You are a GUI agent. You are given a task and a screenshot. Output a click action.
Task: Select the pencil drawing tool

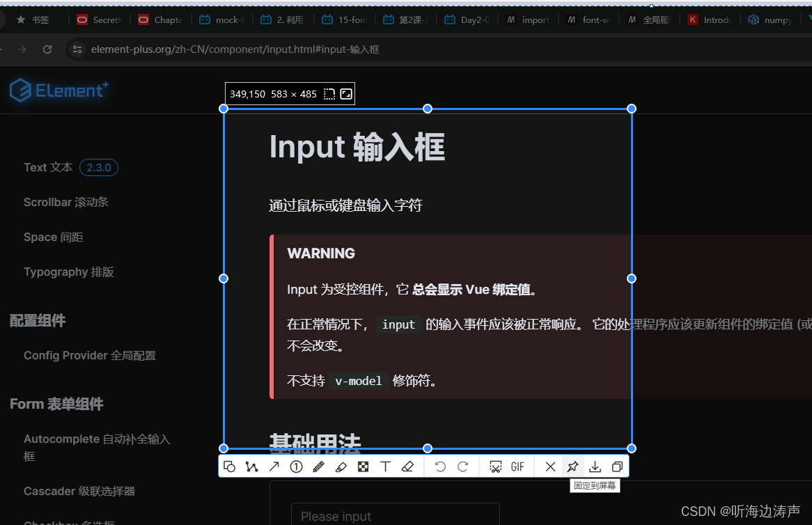click(318, 467)
